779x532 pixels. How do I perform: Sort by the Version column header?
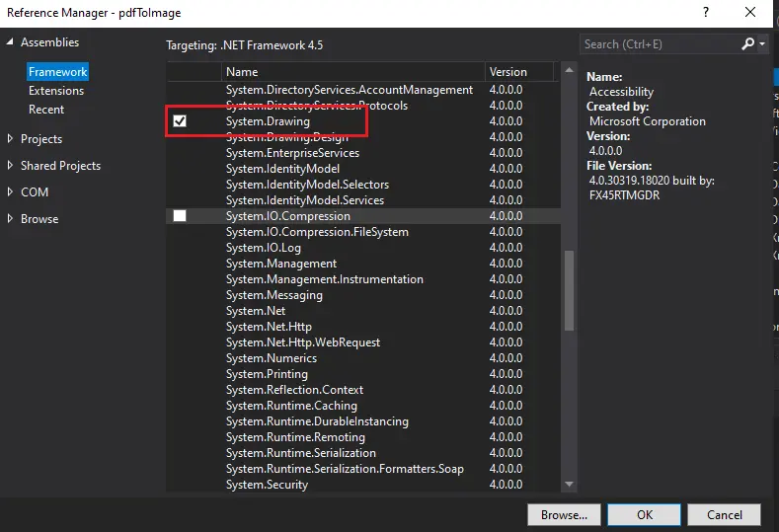pyautogui.click(x=518, y=71)
